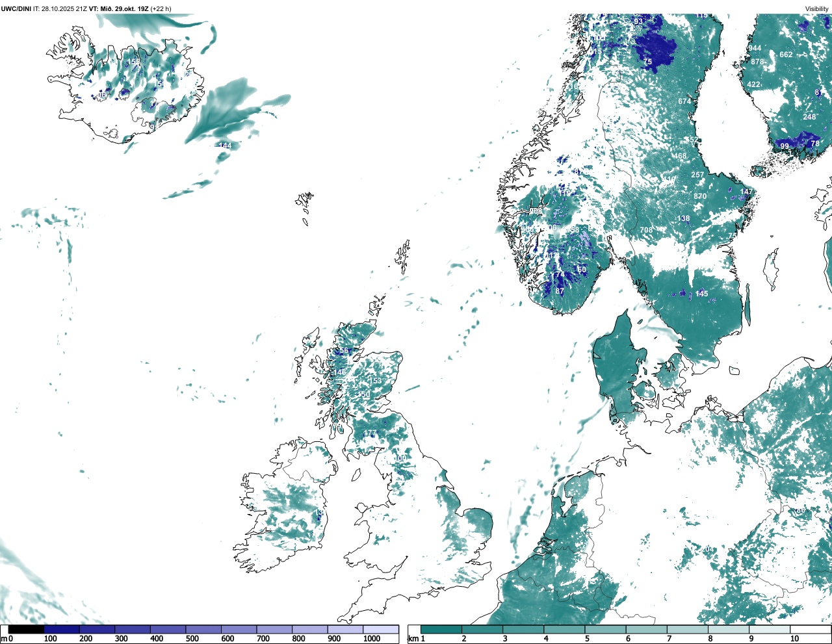The height and width of the screenshot is (644, 832).
Task: Click visibility value '257' in Sweden
Action: [697, 175]
